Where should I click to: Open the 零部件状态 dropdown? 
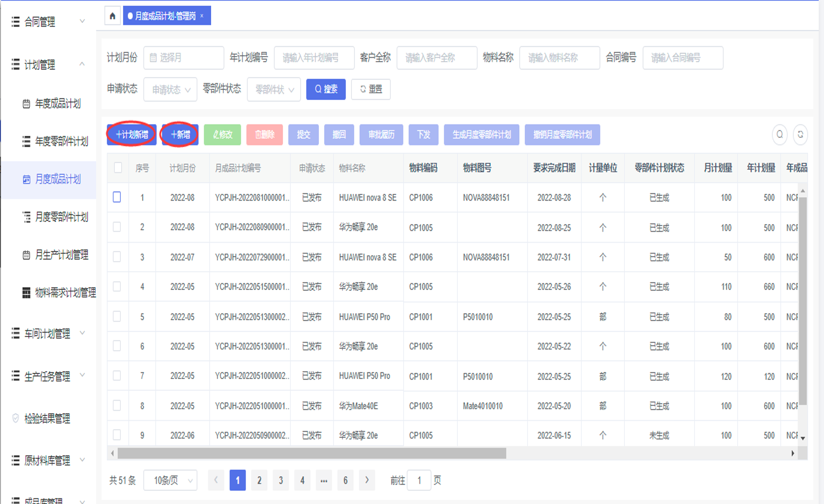tap(274, 90)
